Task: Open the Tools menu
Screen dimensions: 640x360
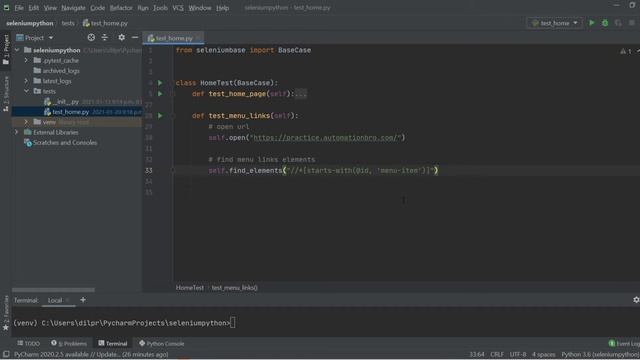Action: [x=160, y=8]
